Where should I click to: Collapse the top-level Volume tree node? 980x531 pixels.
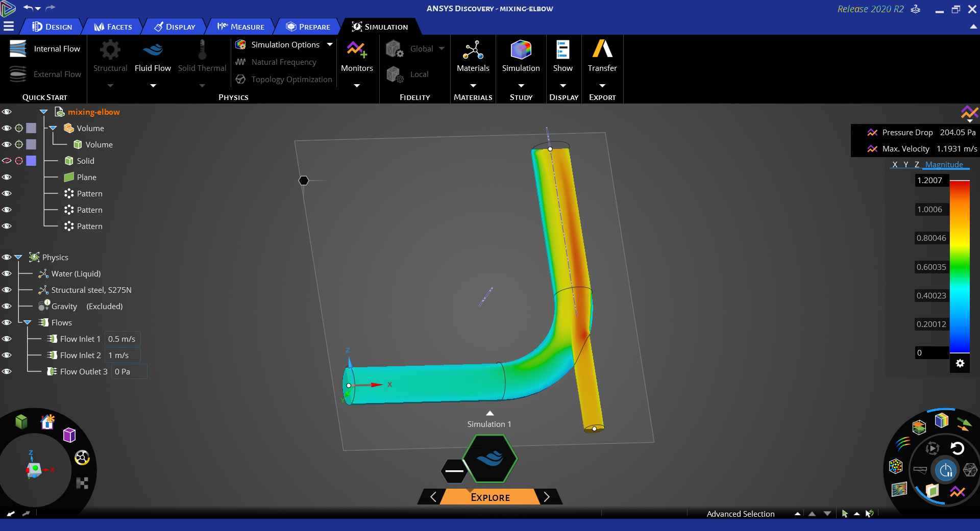coord(53,128)
